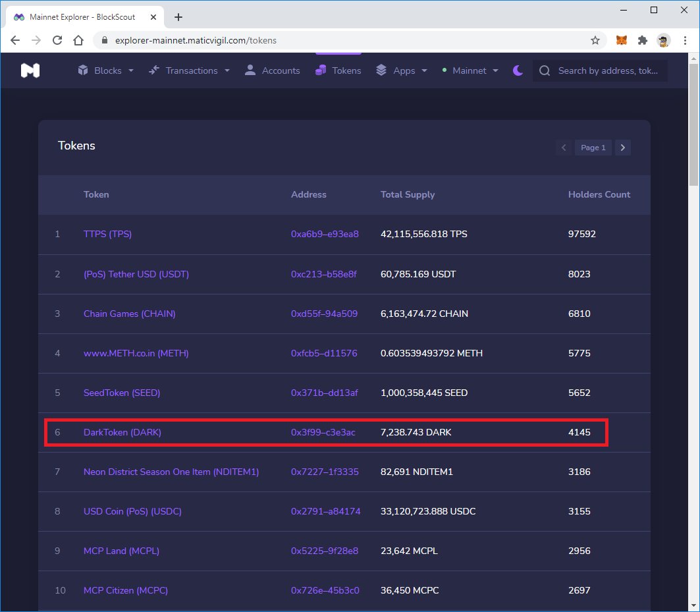This screenshot has width=700, height=612.
Task: Open MCP Citizen (MCPC) token
Action: 126,590
